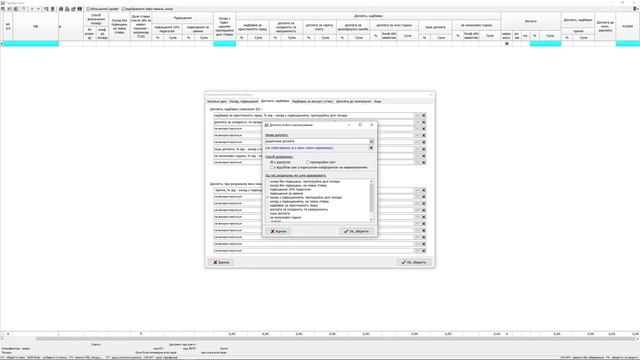Screen dimensions: 640x360
Task: Click the icon at the far right of the top toolbar
Action: [x=635, y=9]
